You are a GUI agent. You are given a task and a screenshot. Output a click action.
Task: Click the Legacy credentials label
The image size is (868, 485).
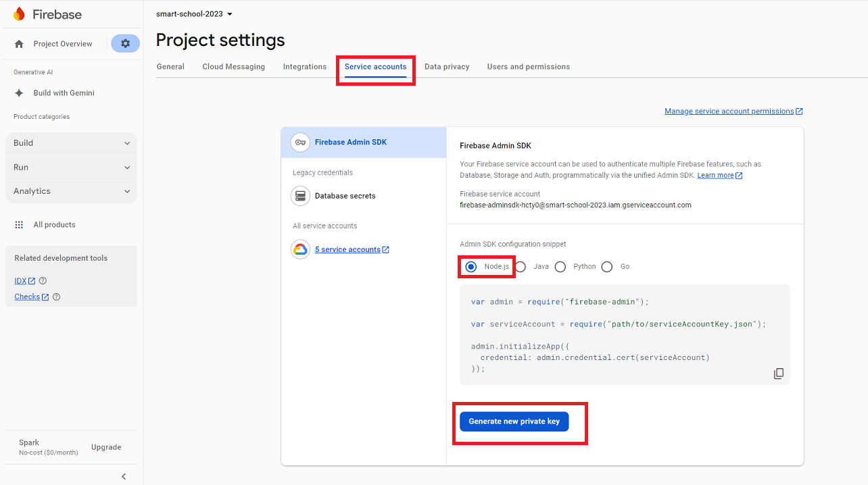coord(322,173)
